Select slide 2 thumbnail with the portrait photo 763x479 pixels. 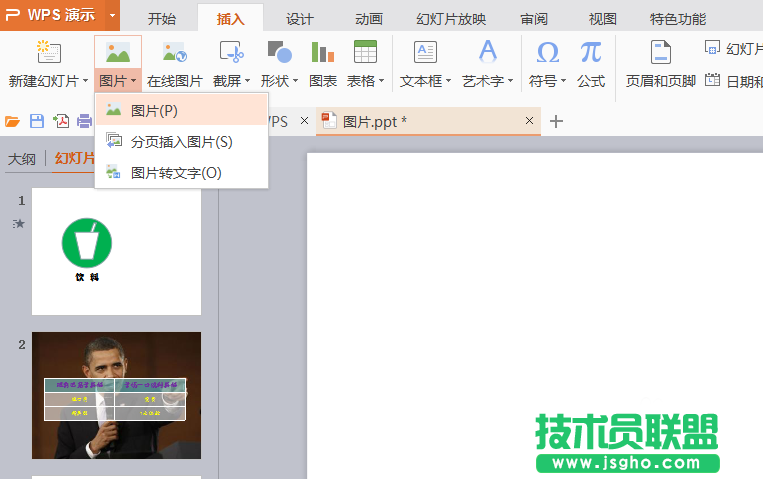[116, 395]
